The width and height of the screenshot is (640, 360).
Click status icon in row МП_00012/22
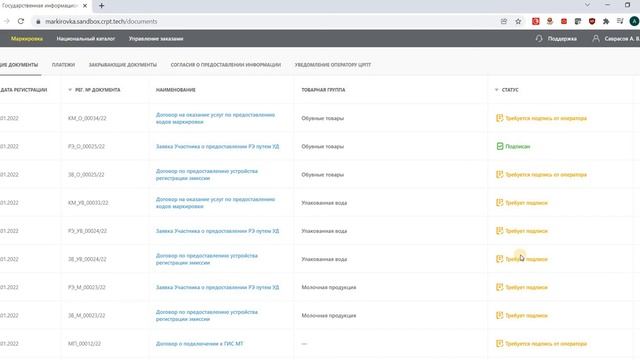click(500, 343)
